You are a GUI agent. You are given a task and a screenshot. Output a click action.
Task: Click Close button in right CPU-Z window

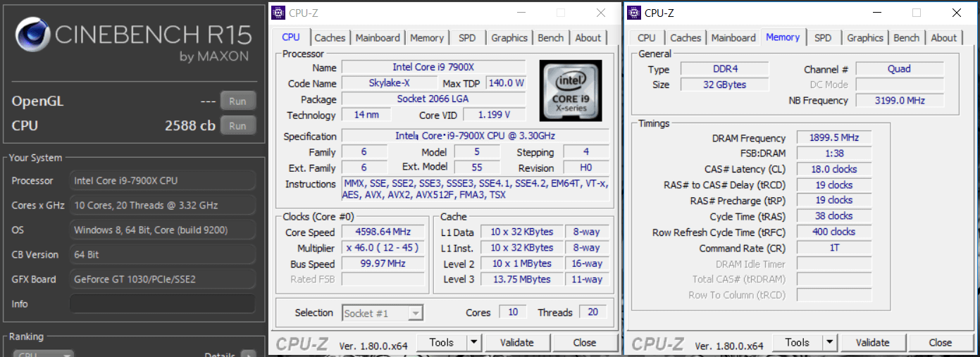(x=941, y=343)
